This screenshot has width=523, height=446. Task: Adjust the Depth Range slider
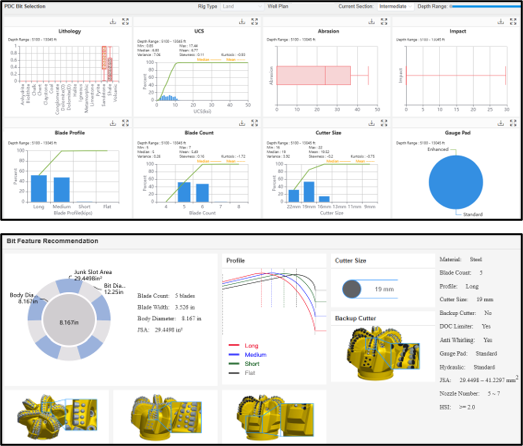coord(485,6)
